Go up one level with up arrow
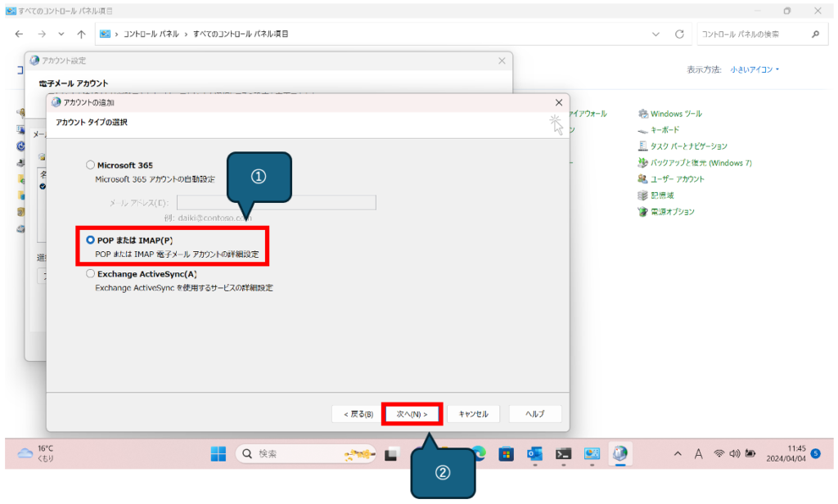The image size is (838, 504). tap(81, 34)
